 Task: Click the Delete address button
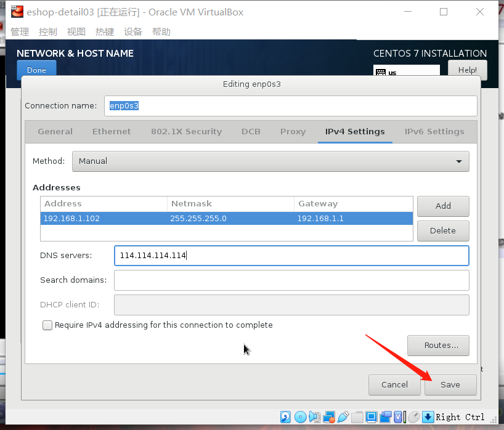click(443, 231)
